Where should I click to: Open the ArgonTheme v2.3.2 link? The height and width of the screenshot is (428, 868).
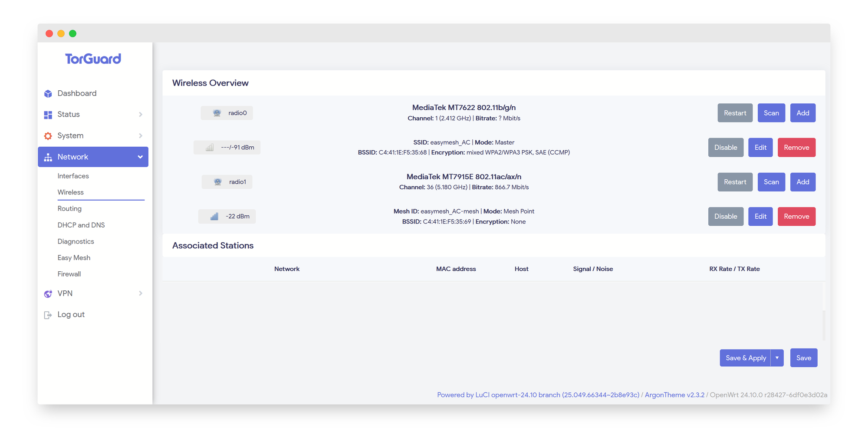[674, 395]
